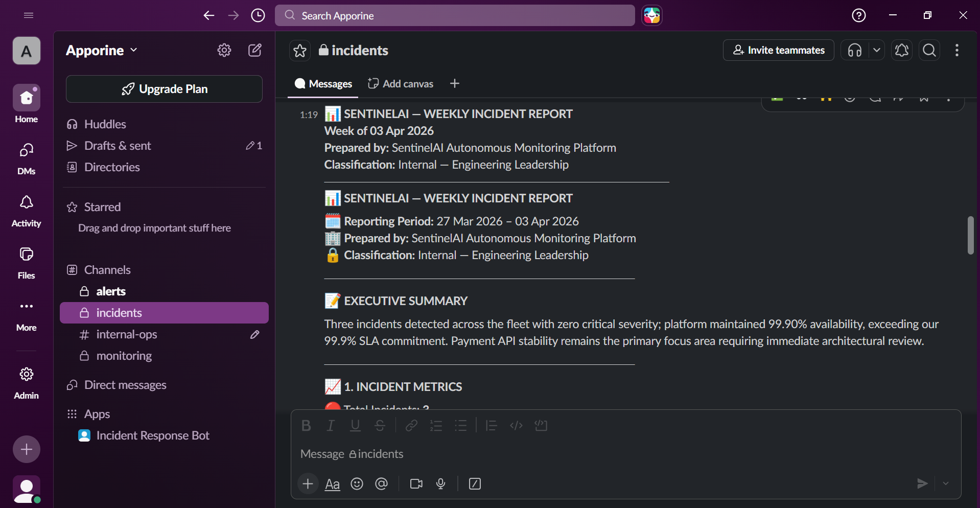The width and height of the screenshot is (980, 508).
Task: Start a huddle with the headphones icon
Action: [x=854, y=50]
